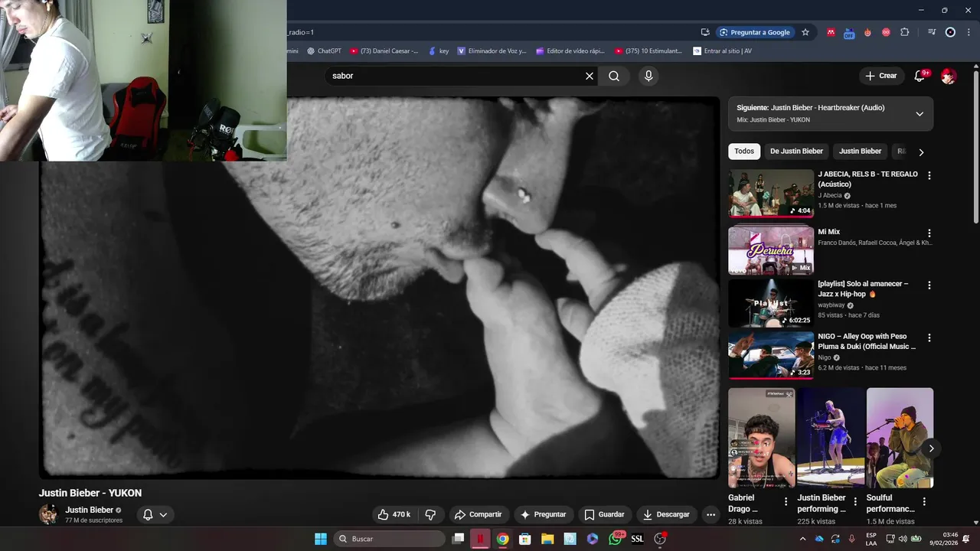
Task: Click the Justin Bieber channel avatar
Action: pos(48,514)
